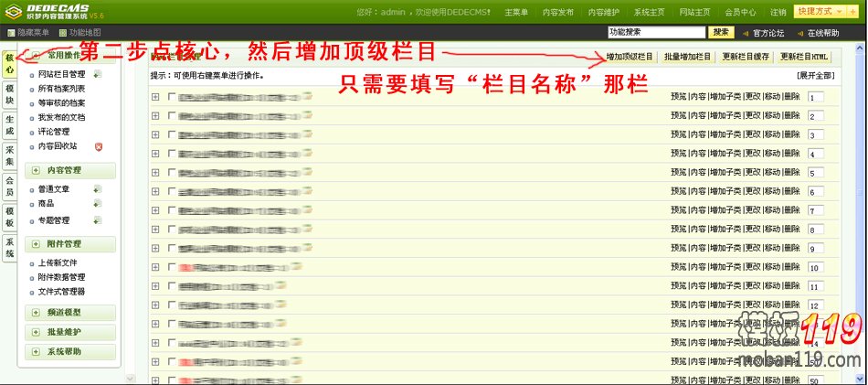Open 主菜单 in the top navigation
Viewport: 868px width, 385px height.
tap(516, 12)
